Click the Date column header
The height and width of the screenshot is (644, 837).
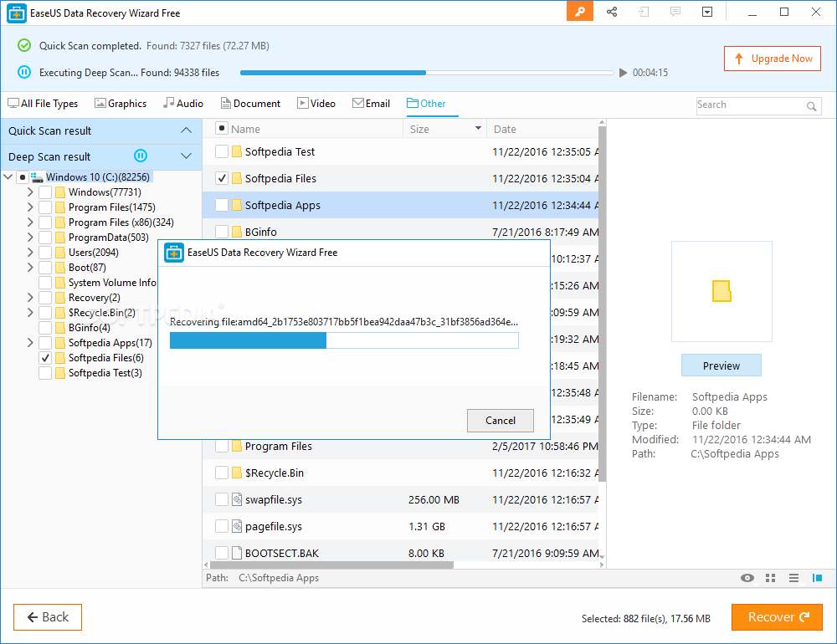542,129
